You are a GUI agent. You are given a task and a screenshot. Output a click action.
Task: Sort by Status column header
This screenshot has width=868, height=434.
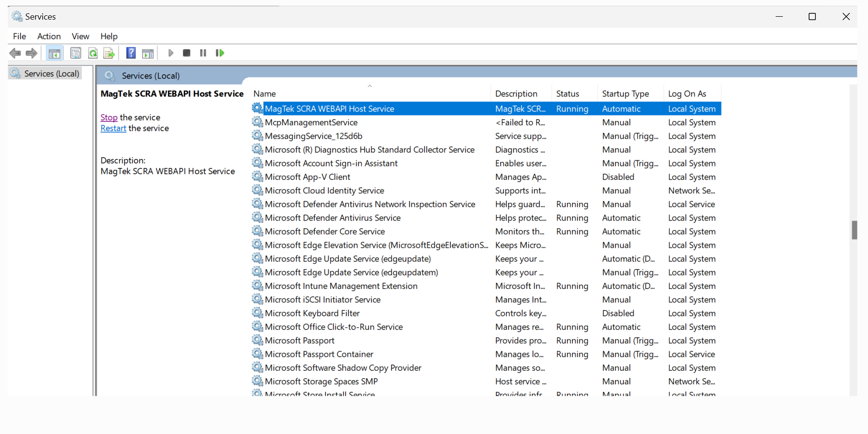(568, 94)
